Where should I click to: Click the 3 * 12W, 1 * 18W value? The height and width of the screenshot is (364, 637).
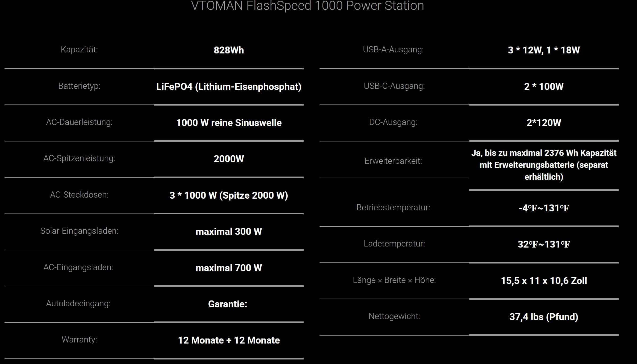544,50
